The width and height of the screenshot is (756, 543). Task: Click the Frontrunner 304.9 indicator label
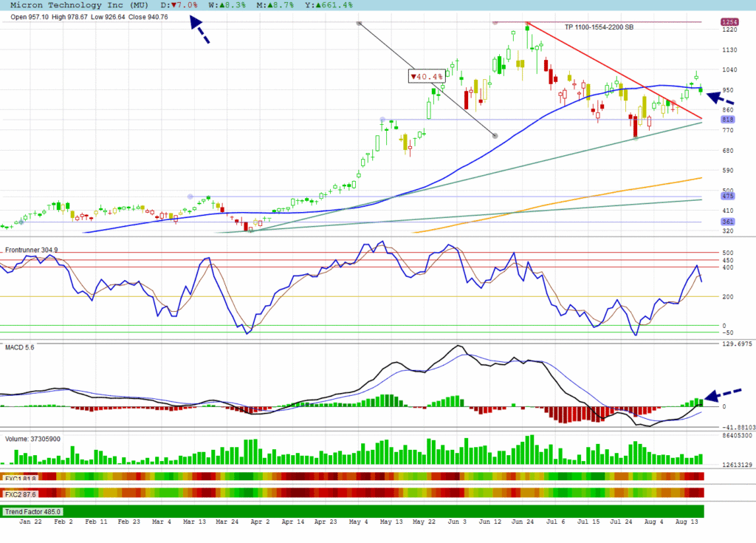click(31, 250)
